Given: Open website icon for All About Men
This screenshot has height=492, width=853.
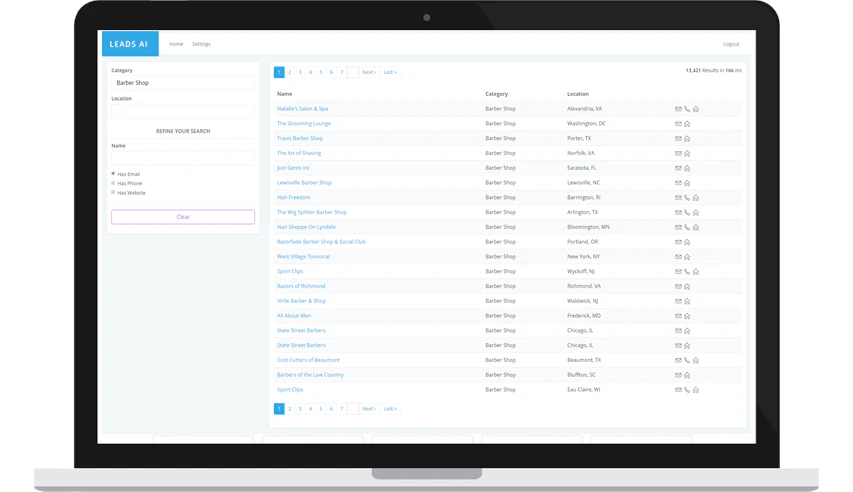Looking at the screenshot, I should coord(687,316).
